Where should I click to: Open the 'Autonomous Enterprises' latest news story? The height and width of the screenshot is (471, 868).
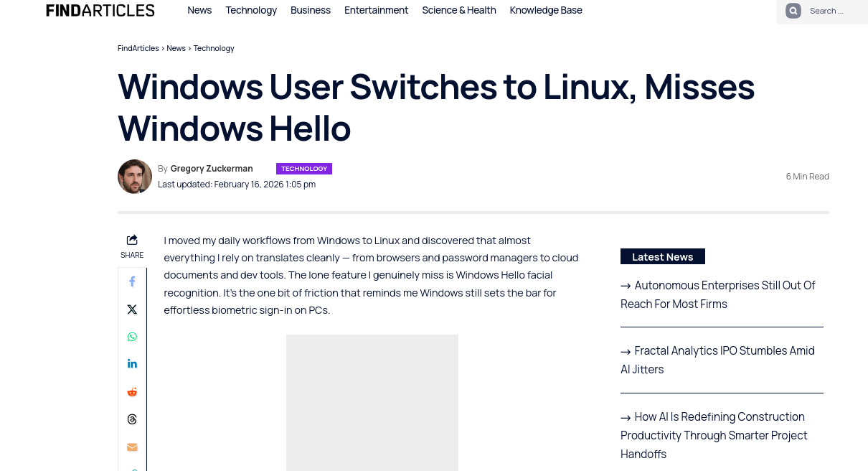coord(717,294)
